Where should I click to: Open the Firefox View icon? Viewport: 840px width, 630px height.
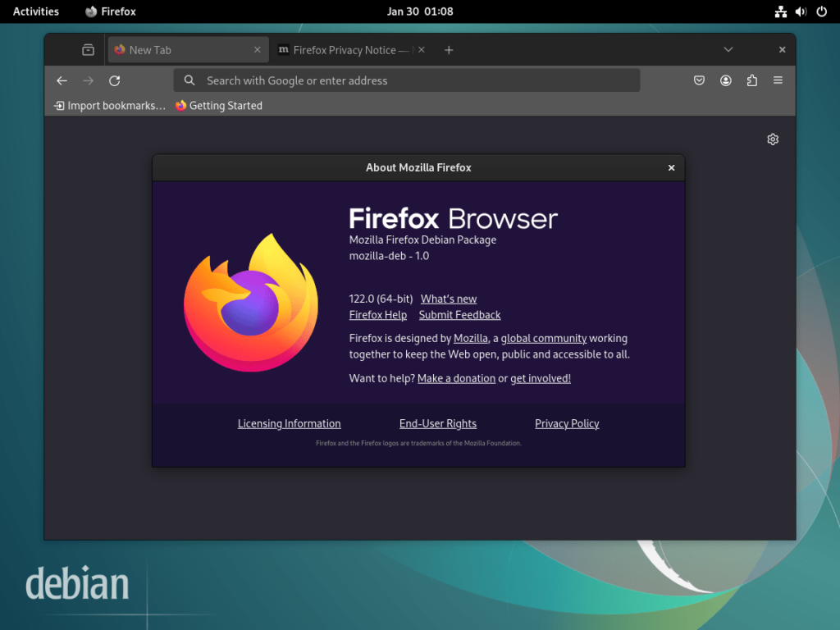pos(88,50)
